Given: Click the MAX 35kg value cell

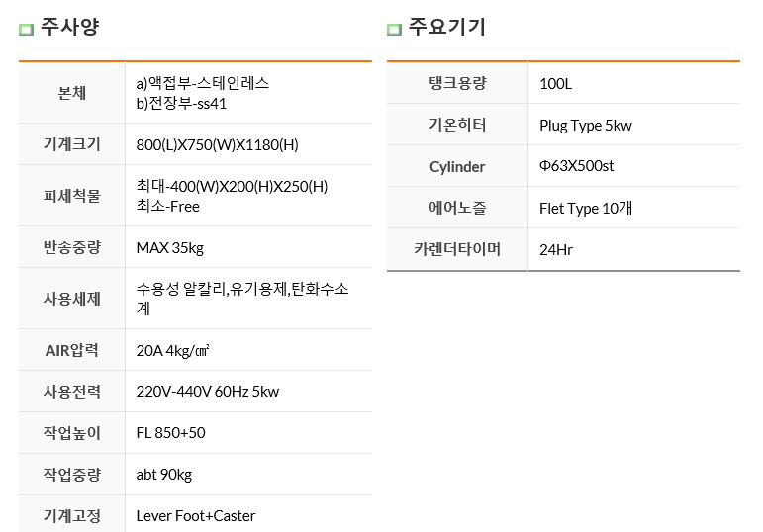Looking at the screenshot, I should (x=248, y=247).
